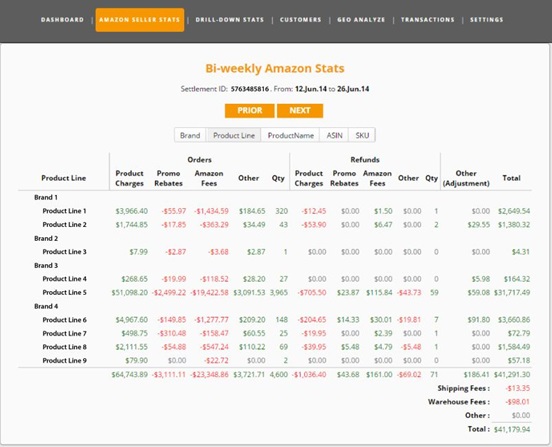Click the Product Line 7 row label

tap(64, 333)
